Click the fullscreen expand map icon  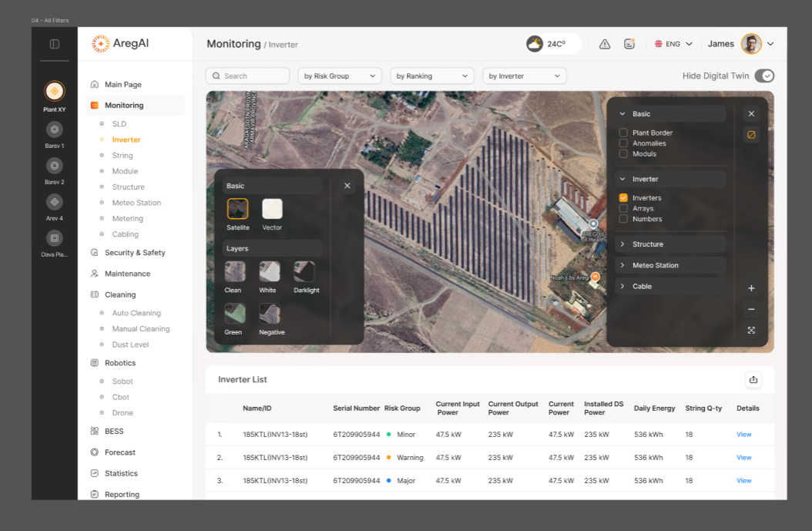(751, 331)
